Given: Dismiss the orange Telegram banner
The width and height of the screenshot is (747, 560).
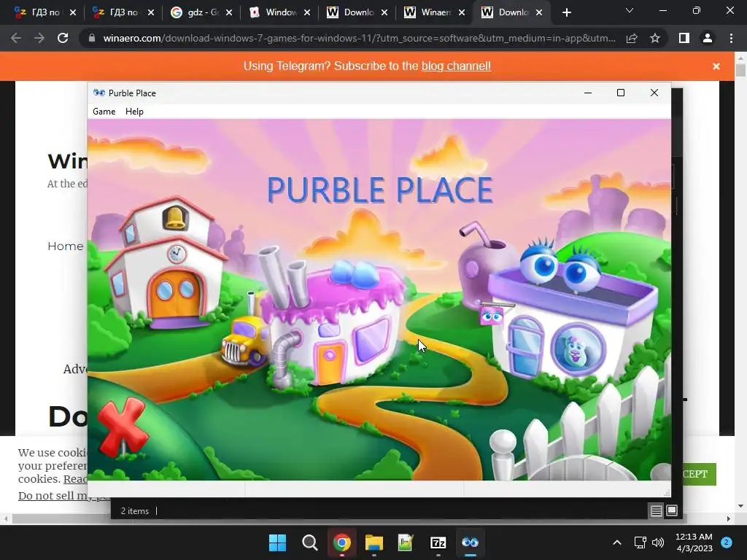Looking at the screenshot, I should point(716,66).
